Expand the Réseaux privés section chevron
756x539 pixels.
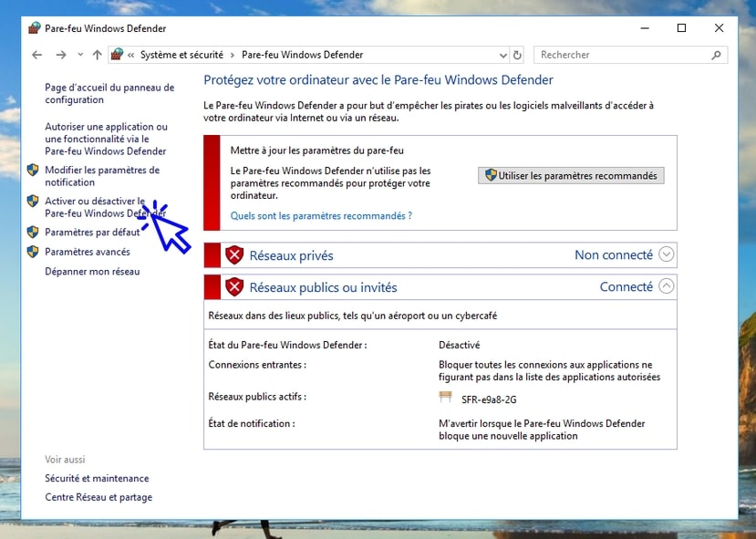666,254
